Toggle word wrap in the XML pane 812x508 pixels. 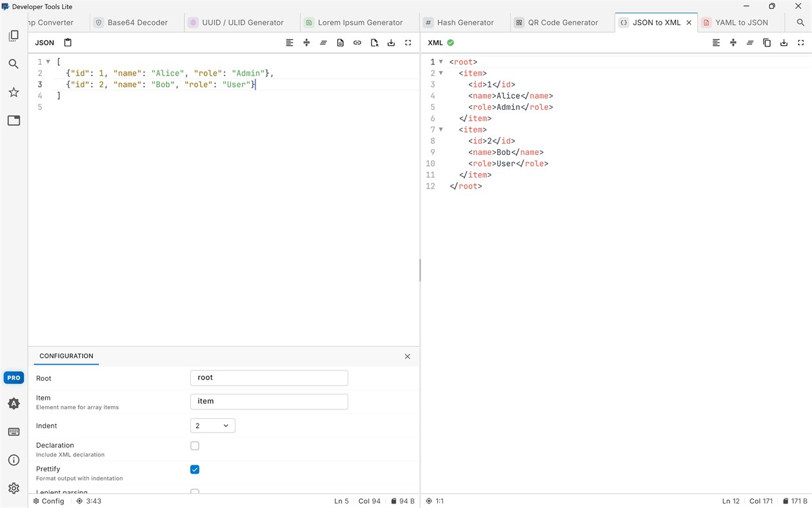pyautogui.click(x=750, y=43)
